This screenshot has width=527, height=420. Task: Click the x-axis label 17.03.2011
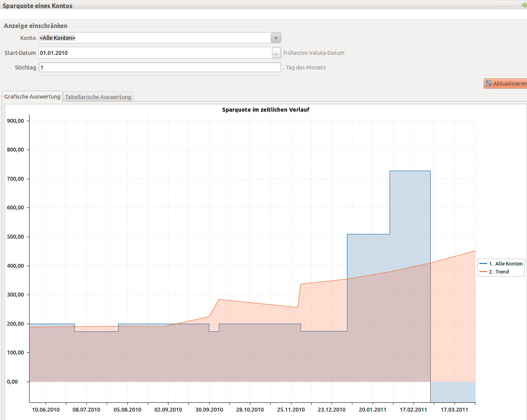[x=454, y=410]
